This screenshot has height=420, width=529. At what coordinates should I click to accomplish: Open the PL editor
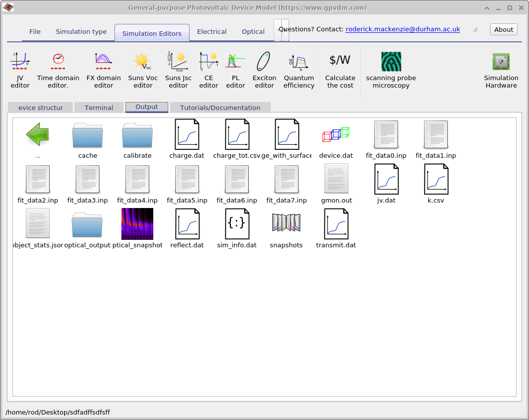[x=235, y=70]
